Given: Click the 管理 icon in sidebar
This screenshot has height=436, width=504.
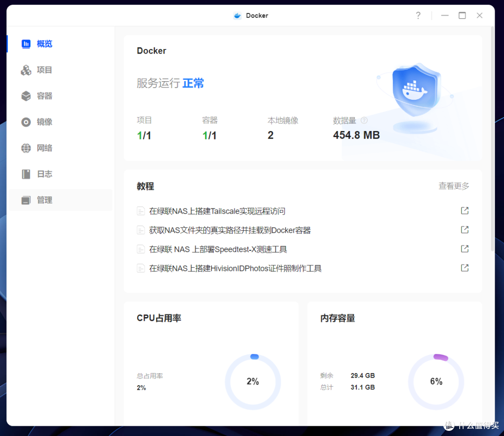Looking at the screenshot, I should pyautogui.click(x=26, y=200).
